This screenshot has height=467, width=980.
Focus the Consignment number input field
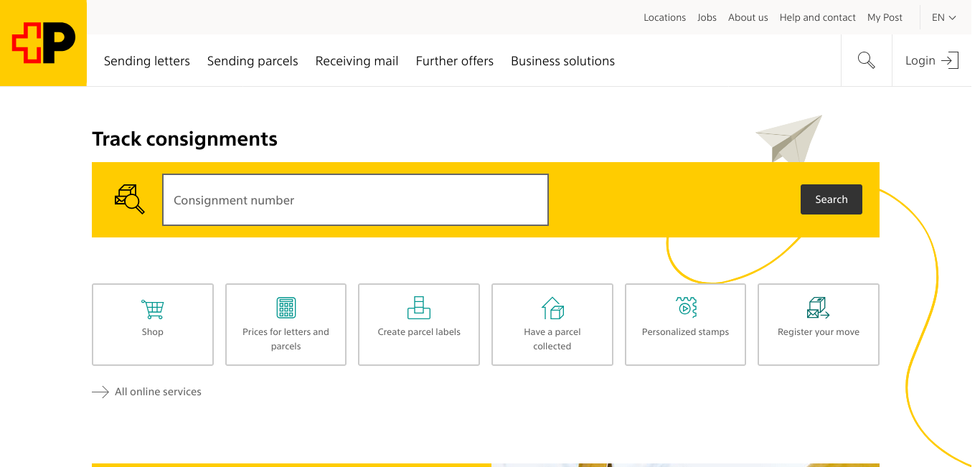click(355, 200)
